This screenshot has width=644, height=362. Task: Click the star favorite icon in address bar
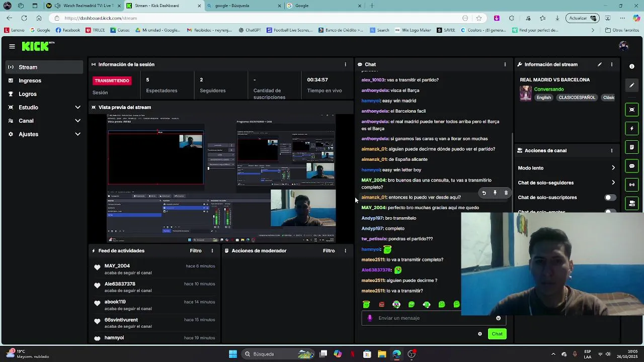tap(478, 18)
